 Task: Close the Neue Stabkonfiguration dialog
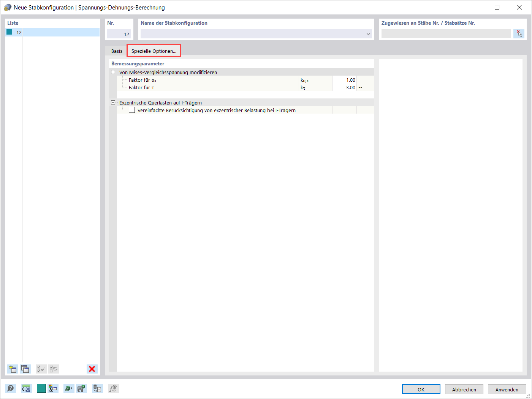coord(519,7)
